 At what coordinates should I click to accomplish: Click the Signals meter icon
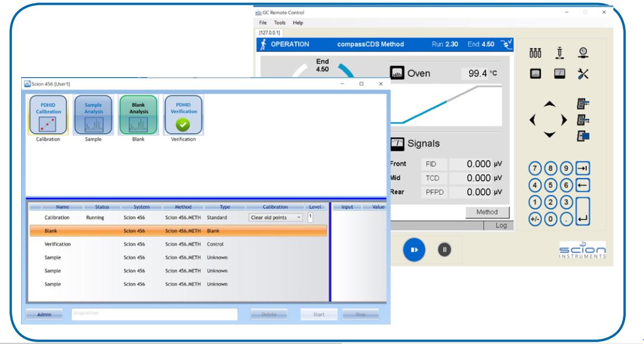(x=397, y=143)
